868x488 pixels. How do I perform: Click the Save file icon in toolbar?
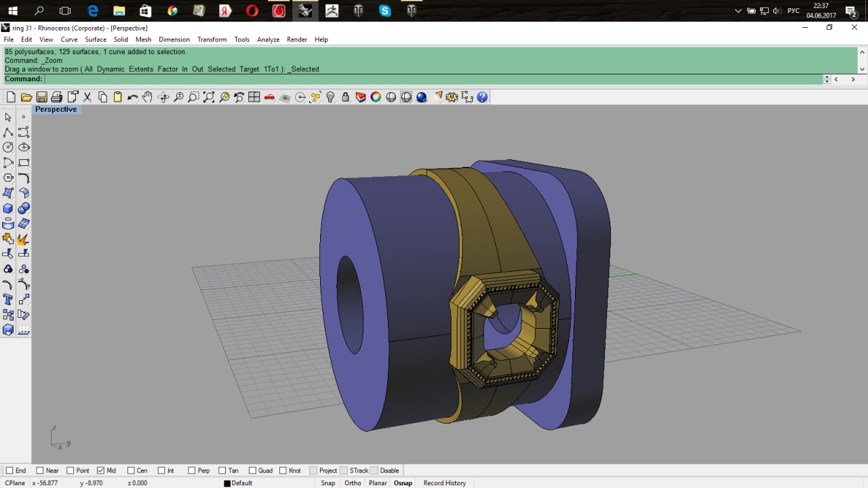pos(41,98)
